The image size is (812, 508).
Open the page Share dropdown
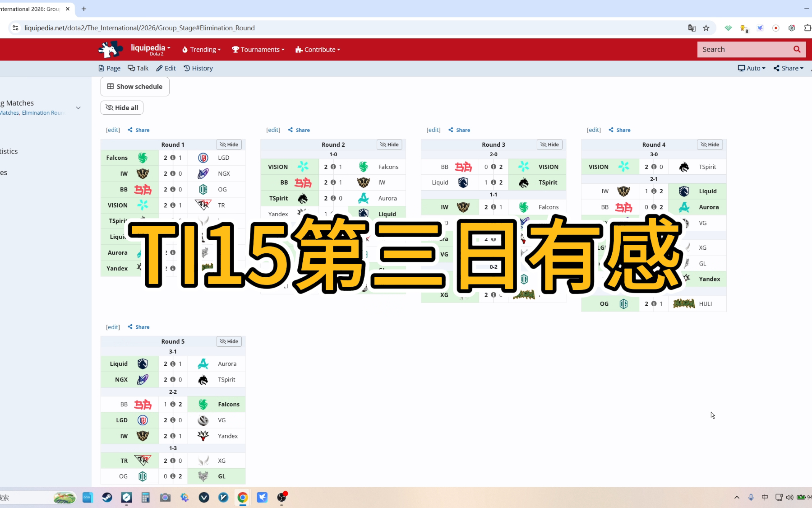pyautogui.click(x=789, y=68)
